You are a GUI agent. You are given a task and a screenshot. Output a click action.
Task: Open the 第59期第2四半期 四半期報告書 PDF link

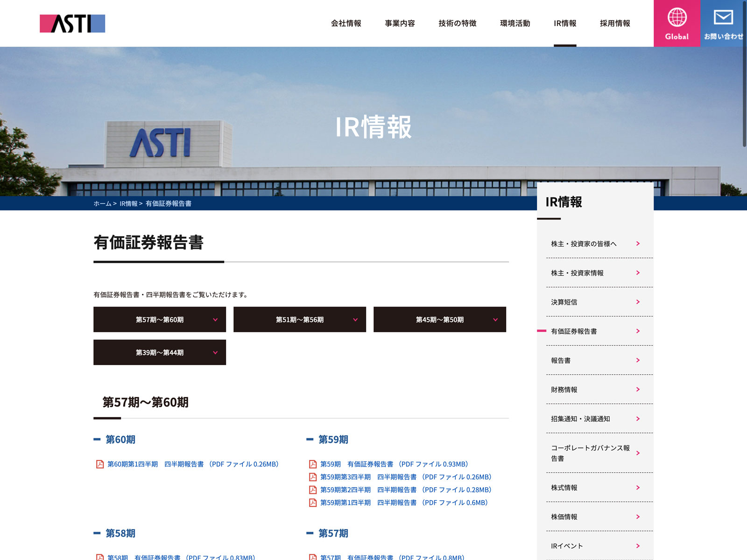(405, 490)
